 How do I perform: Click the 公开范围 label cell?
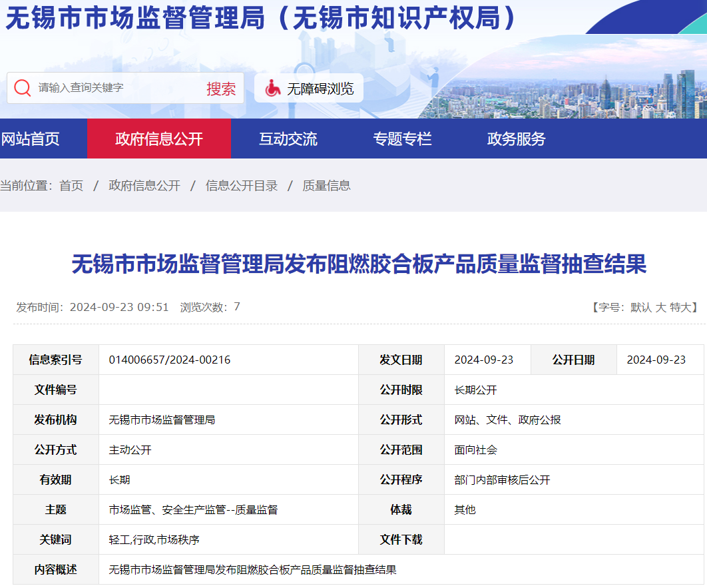[401, 449]
